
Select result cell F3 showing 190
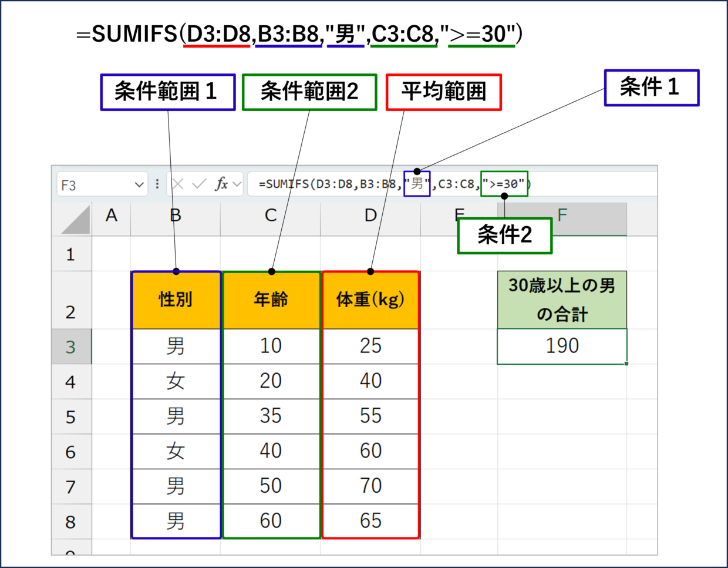tap(562, 346)
